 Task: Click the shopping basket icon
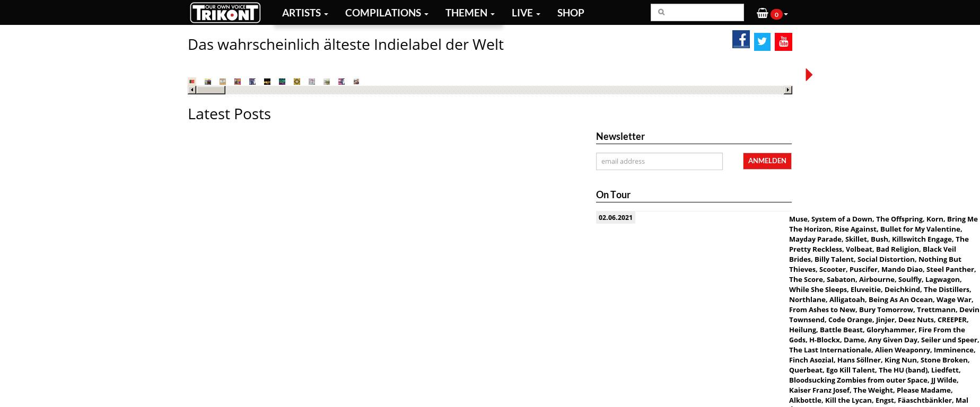762,13
